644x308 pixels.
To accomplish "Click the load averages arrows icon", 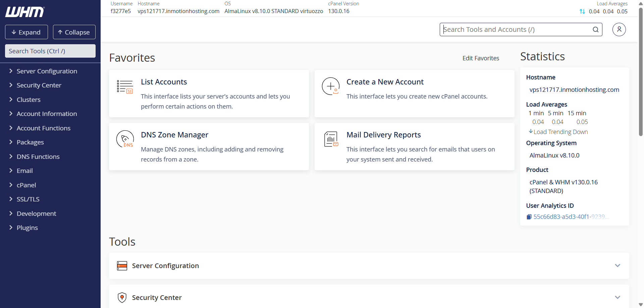I will pos(582,11).
